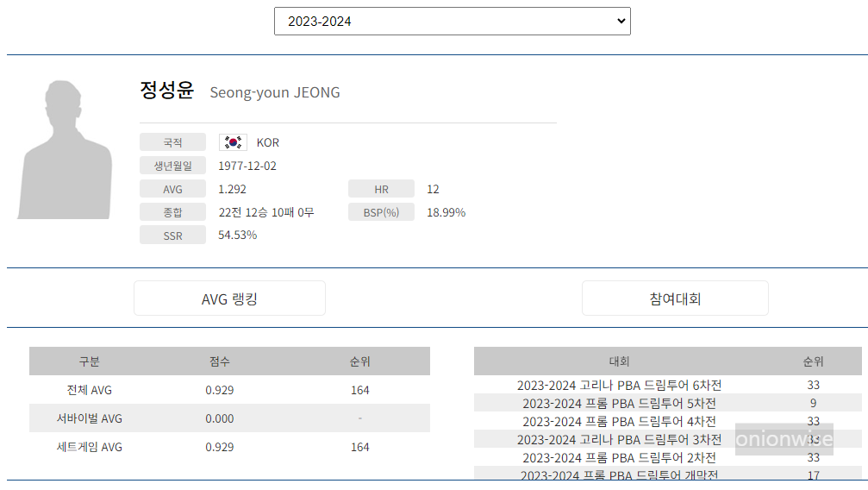Click the AVG value 1.292
Viewport: 868px width, 490px height.
pos(232,189)
